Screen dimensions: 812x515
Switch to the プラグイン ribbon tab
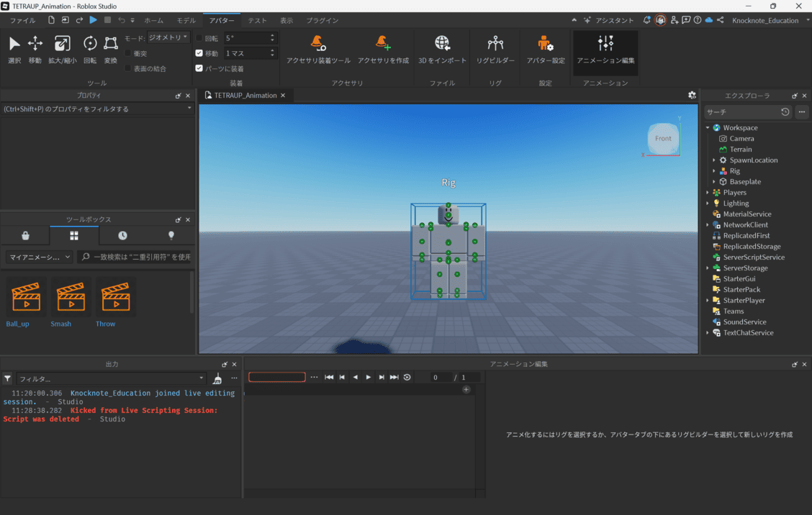pyautogui.click(x=322, y=20)
